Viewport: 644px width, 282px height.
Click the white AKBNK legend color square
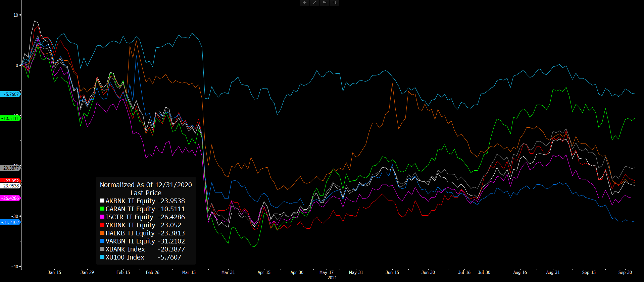(102, 201)
